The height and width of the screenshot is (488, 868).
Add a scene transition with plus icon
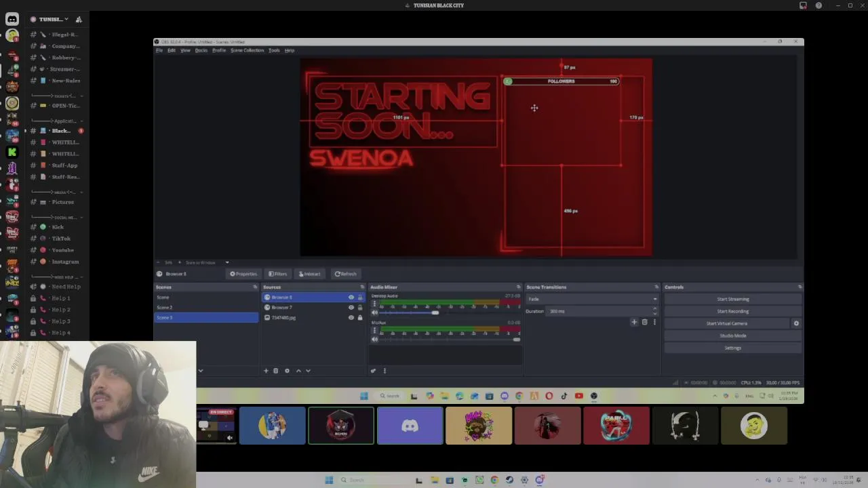tap(634, 322)
